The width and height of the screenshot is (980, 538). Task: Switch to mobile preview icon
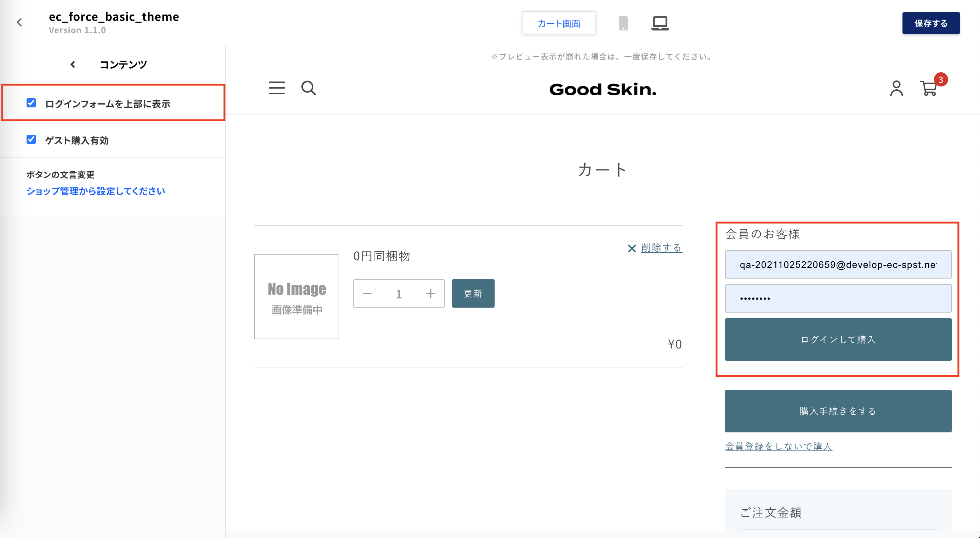623,23
